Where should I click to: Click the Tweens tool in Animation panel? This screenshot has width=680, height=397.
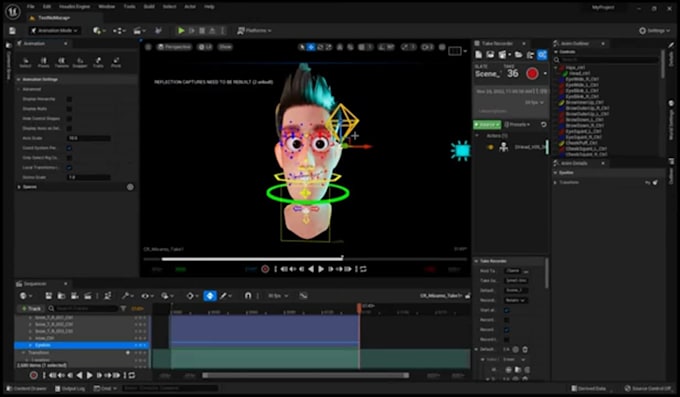pyautogui.click(x=62, y=62)
